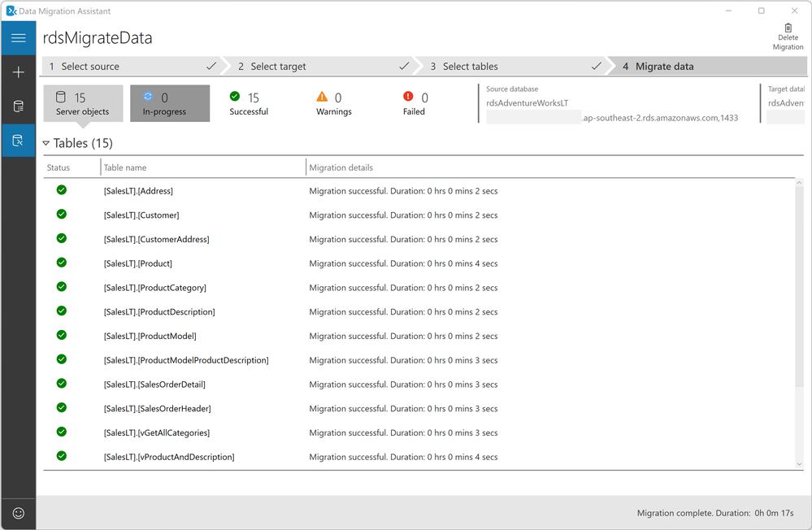The height and width of the screenshot is (530, 812).
Task: Click the status icon for [SalesLT].[ProductDescription]
Action: coord(62,311)
